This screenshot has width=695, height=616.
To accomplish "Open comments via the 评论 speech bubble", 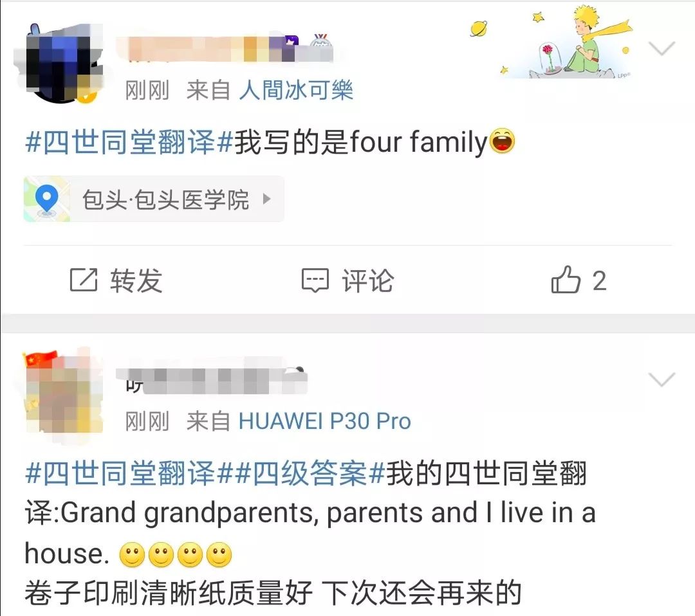I will 315,280.
